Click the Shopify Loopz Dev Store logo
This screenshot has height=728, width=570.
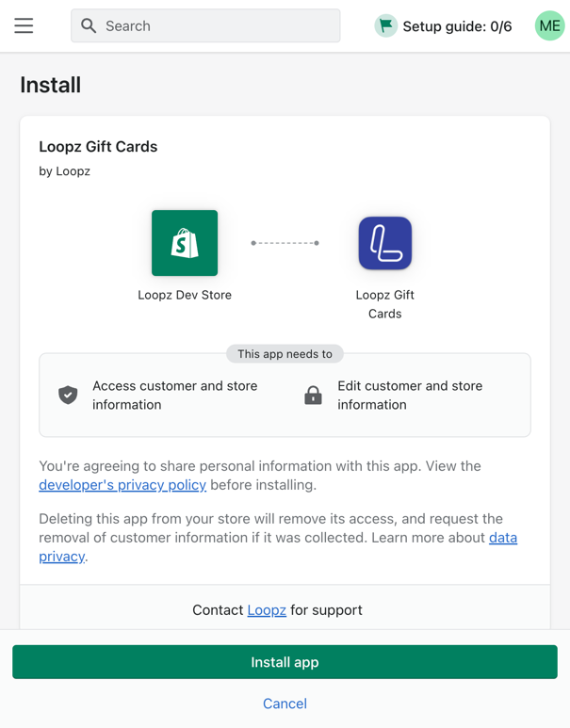pyautogui.click(x=185, y=243)
